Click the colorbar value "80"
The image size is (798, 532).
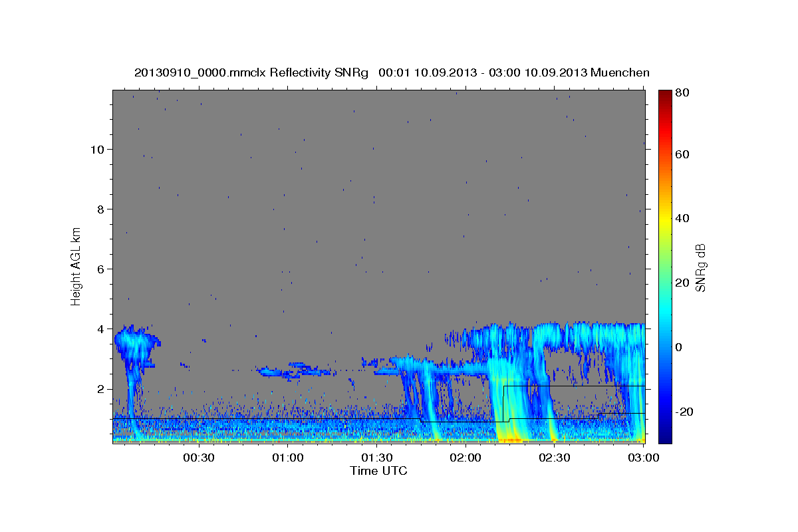coord(682,93)
